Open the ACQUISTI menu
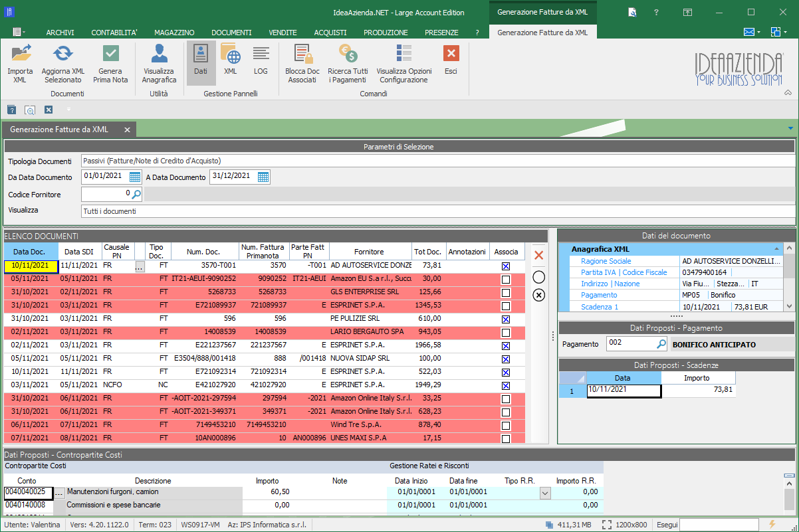799x532 pixels. [x=330, y=33]
